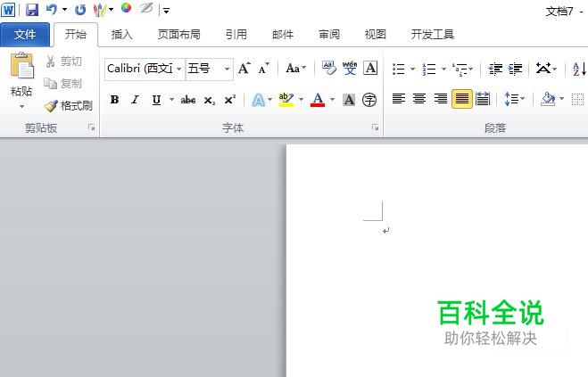Image resolution: width=588 pixels, height=377 pixels.
Task: Apply red font color
Action: tap(318, 100)
